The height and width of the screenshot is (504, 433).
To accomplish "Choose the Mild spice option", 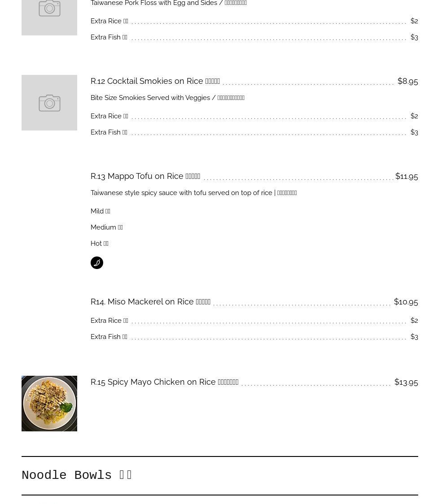I will (100, 211).
